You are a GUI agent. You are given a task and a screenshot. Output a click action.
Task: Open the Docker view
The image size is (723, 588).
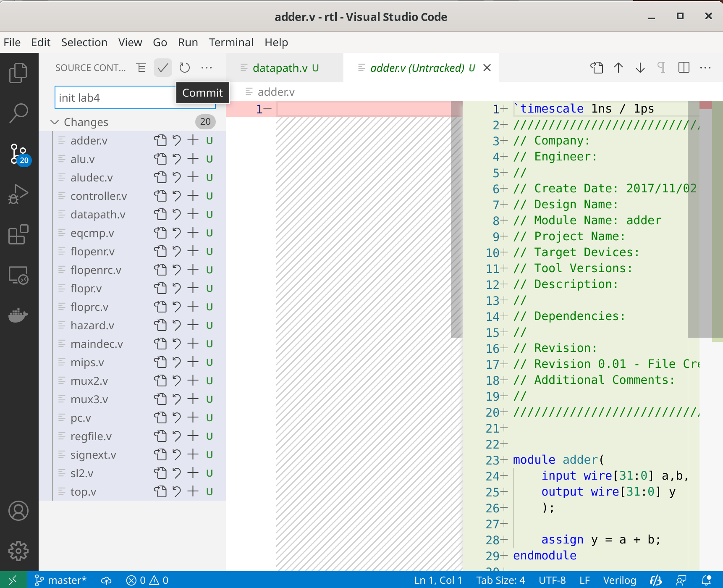tap(18, 315)
